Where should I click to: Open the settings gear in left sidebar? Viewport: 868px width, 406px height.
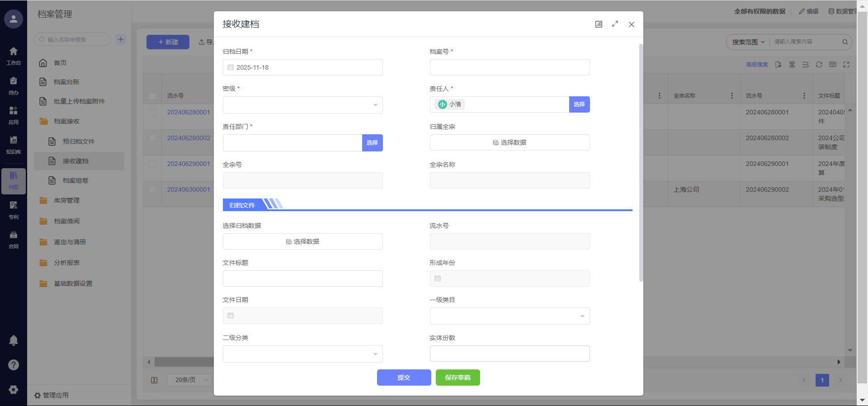(x=14, y=389)
